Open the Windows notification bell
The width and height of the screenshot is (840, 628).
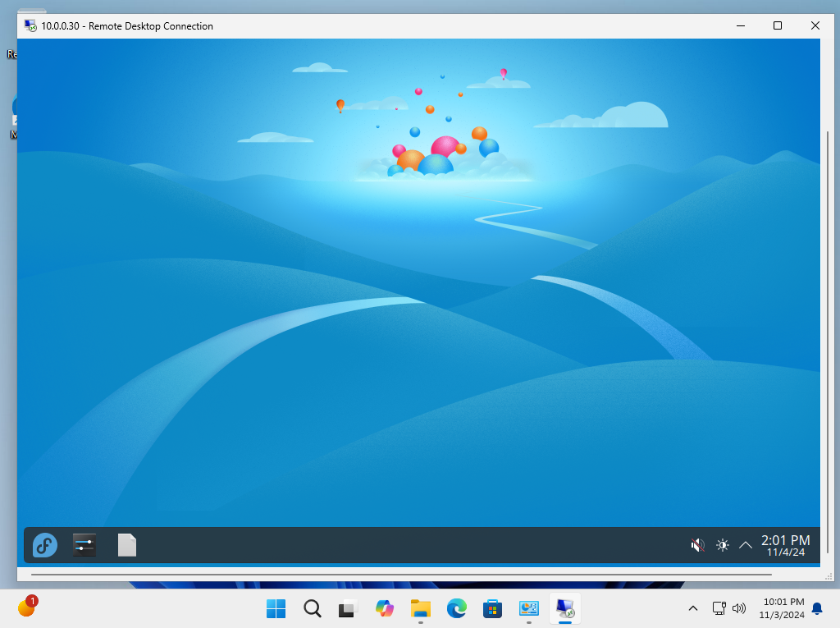click(x=817, y=608)
